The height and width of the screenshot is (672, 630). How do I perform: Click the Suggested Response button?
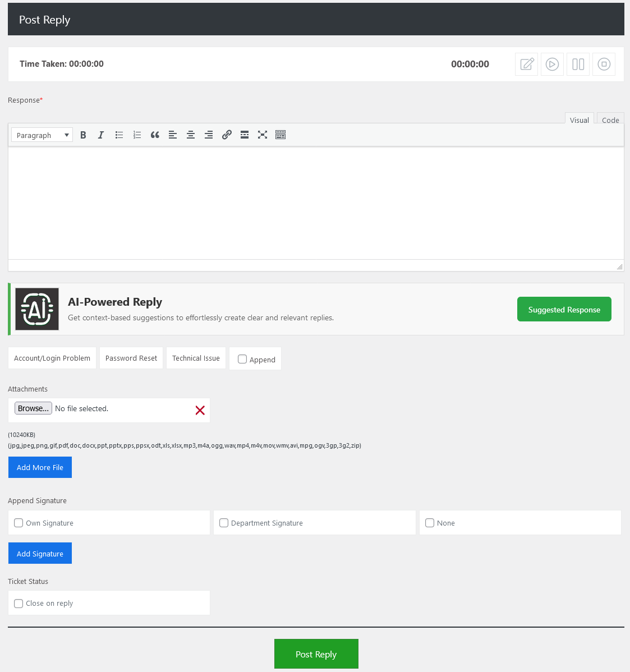point(564,310)
